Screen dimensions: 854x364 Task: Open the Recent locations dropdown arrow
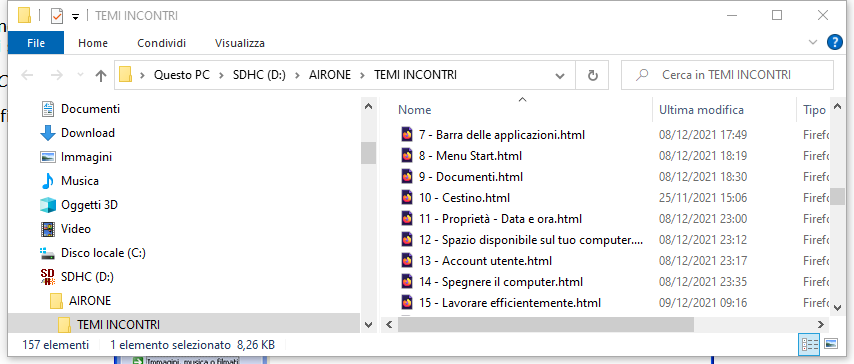tap(80, 75)
